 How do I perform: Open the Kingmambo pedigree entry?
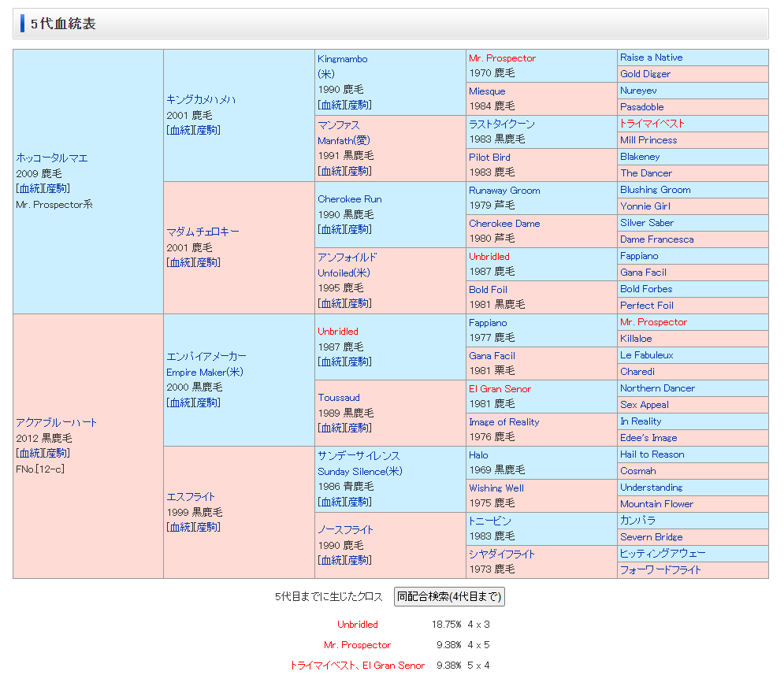click(x=342, y=59)
